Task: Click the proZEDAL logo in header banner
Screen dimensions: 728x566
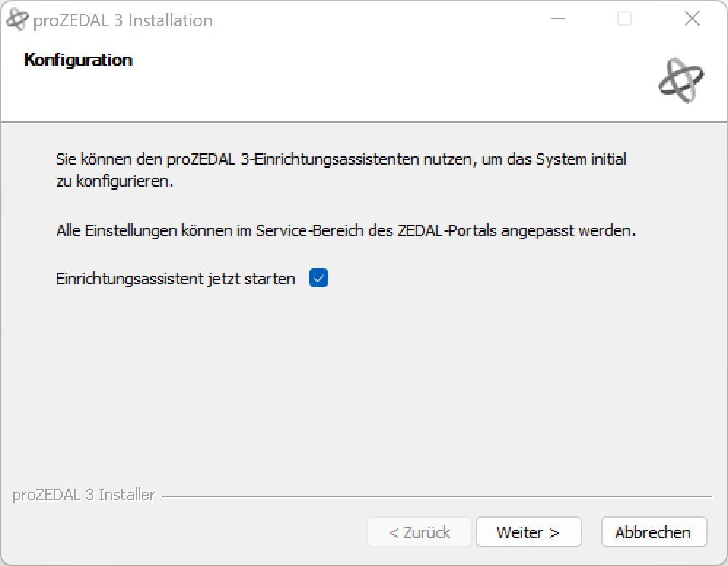Action: pos(681,80)
